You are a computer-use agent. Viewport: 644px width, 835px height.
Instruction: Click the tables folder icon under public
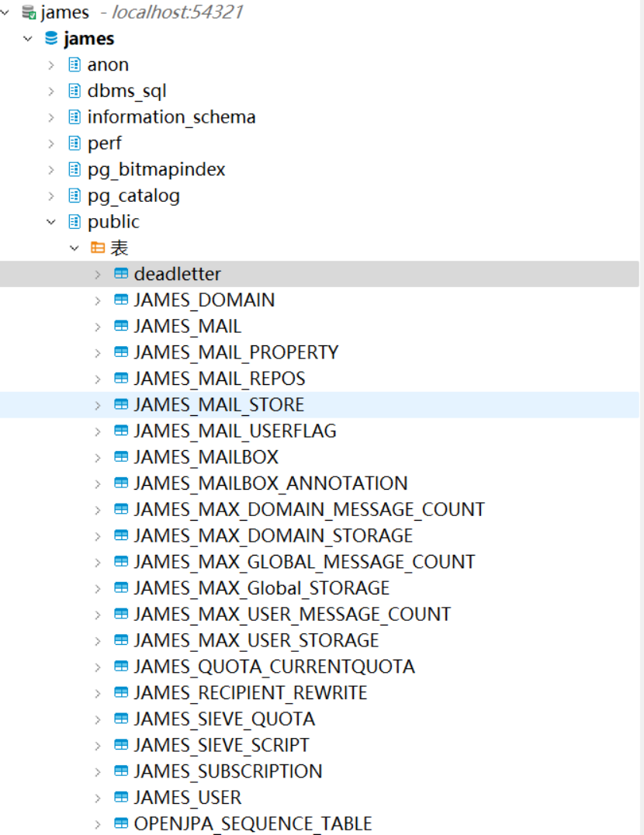click(98, 248)
